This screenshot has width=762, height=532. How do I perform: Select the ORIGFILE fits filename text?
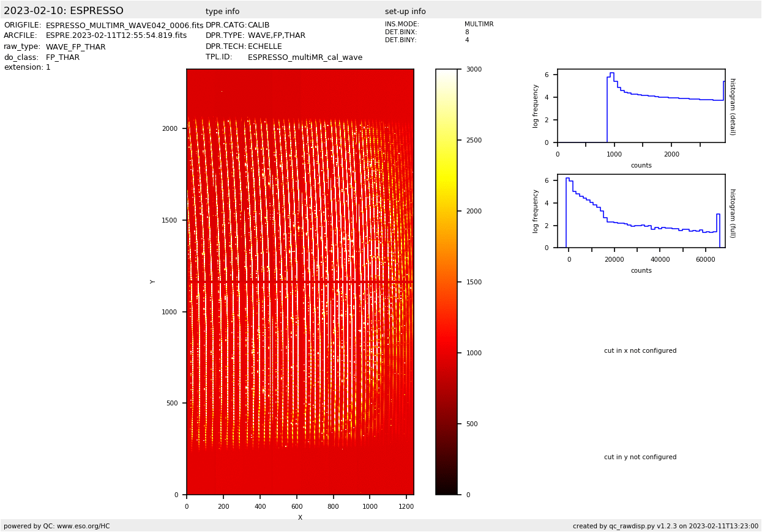(x=124, y=26)
